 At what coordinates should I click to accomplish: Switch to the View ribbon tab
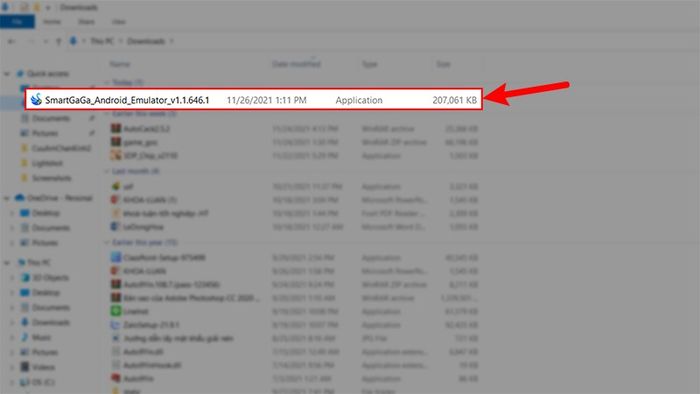point(118,21)
